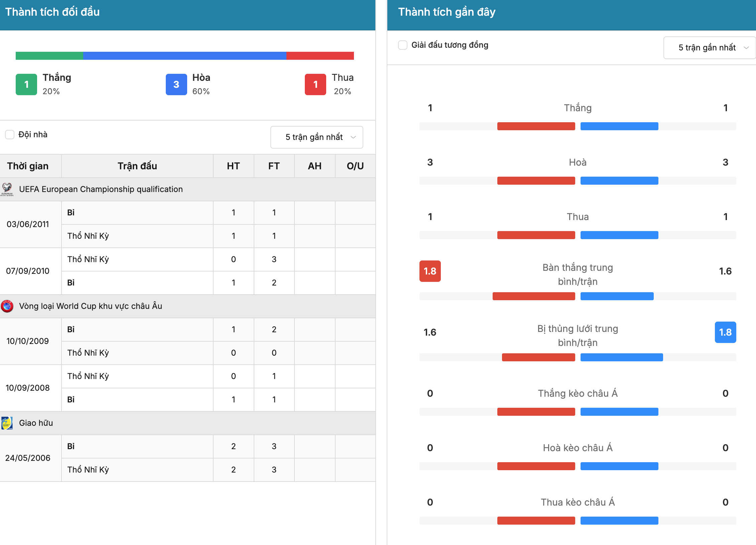
Task: Click the blue 1.8 goals-conceded badge
Action: pyautogui.click(x=726, y=332)
